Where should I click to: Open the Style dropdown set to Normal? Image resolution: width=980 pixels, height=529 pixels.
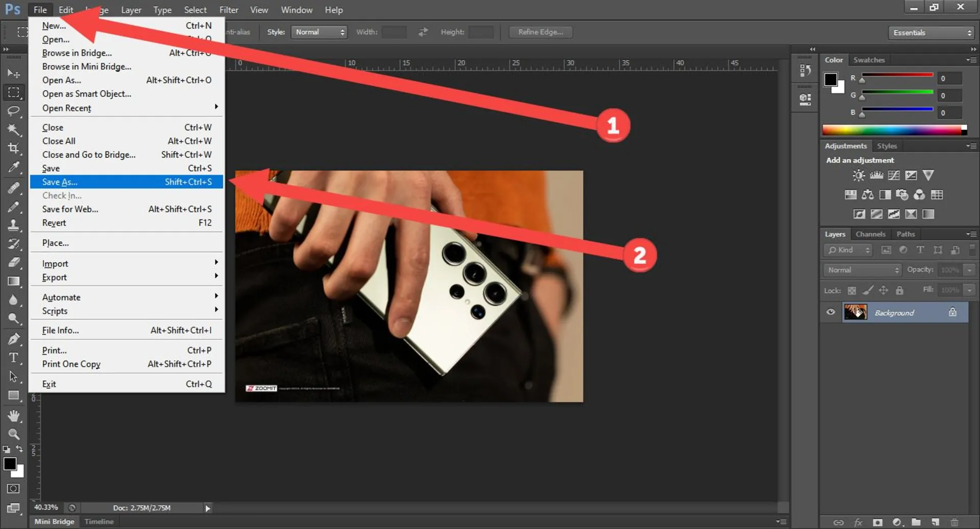tap(319, 32)
